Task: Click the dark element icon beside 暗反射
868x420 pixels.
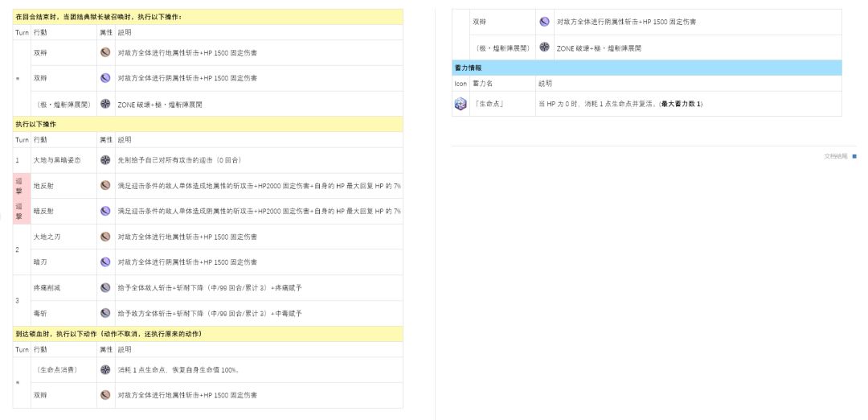Action: (x=105, y=211)
